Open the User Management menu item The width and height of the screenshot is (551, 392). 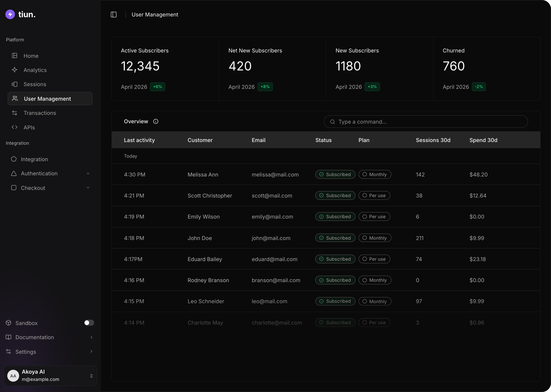tap(50, 99)
